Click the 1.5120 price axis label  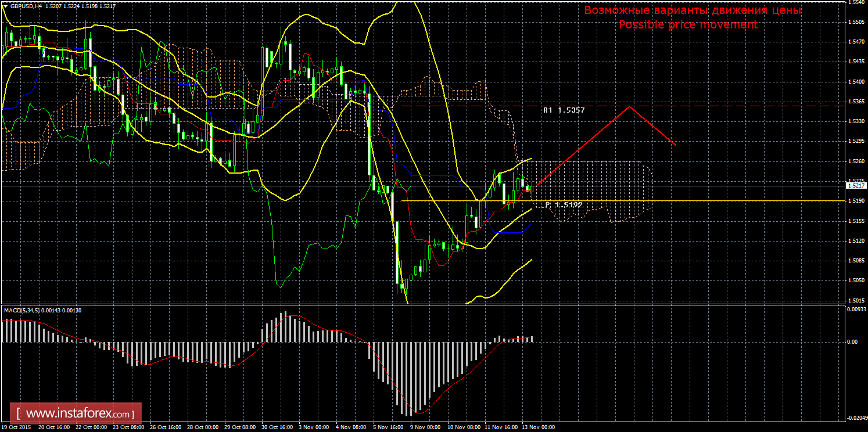click(855, 241)
